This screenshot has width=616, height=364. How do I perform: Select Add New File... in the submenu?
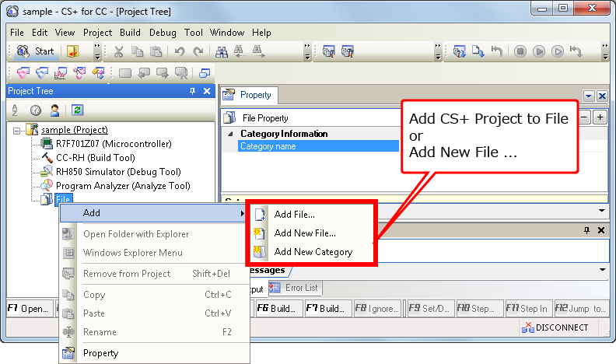[x=305, y=233]
